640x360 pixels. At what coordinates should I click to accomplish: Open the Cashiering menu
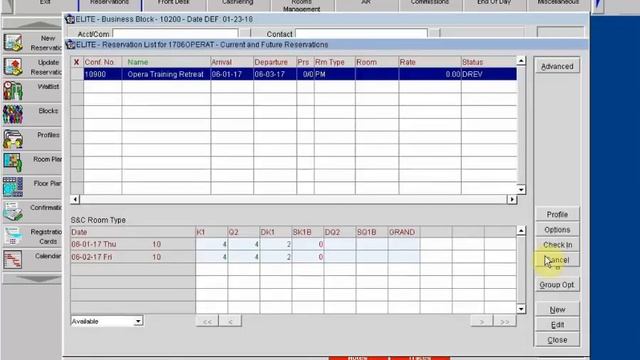[x=238, y=4]
